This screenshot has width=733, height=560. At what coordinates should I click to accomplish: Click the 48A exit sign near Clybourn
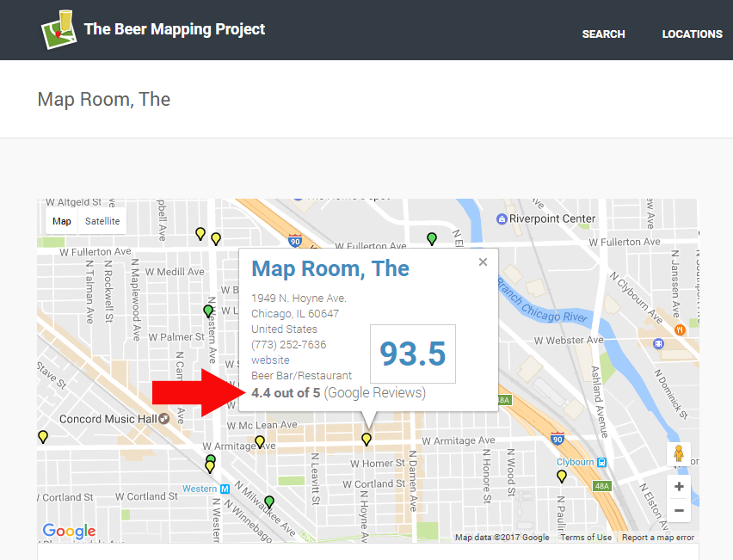(601, 486)
